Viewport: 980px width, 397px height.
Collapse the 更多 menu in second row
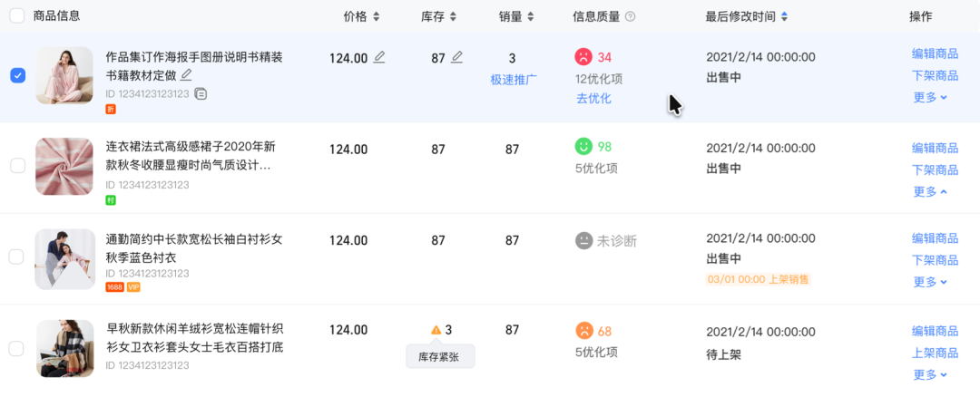(x=930, y=191)
